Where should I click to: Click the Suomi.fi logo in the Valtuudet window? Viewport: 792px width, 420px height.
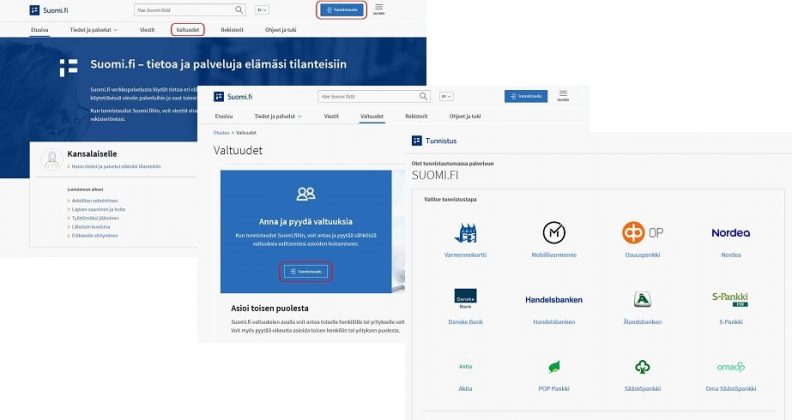pos(233,96)
